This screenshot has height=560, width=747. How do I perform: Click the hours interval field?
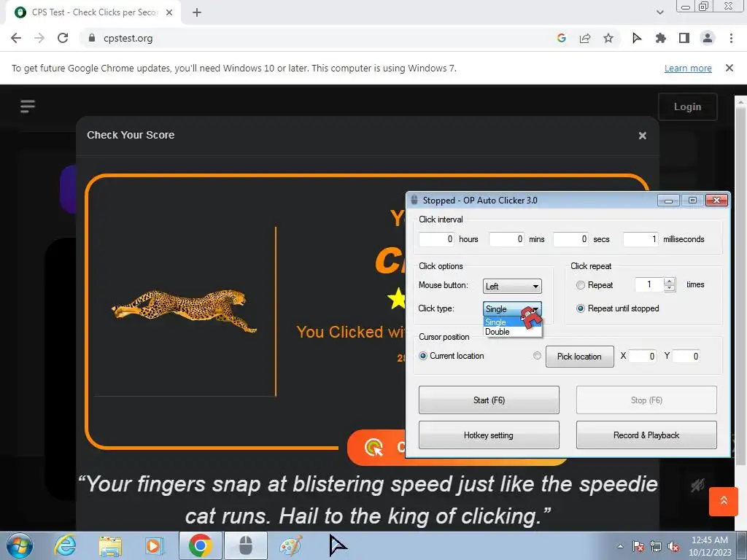pos(436,239)
